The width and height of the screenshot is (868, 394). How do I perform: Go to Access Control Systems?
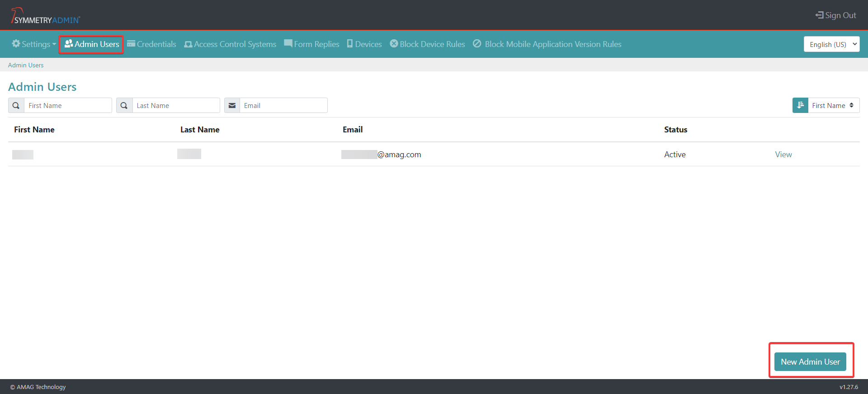pyautogui.click(x=230, y=44)
